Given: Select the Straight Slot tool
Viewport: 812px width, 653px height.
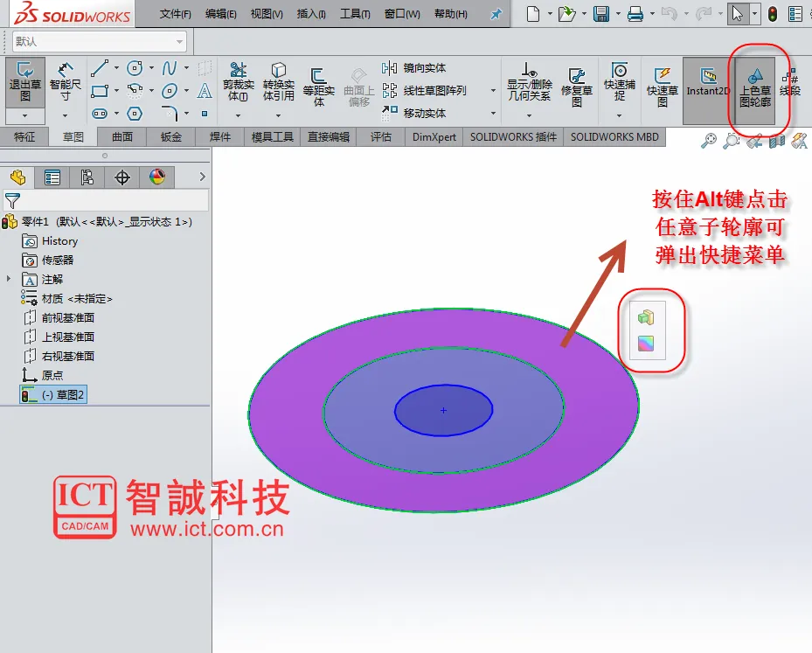Looking at the screenshot, I should tap(100, 114).
